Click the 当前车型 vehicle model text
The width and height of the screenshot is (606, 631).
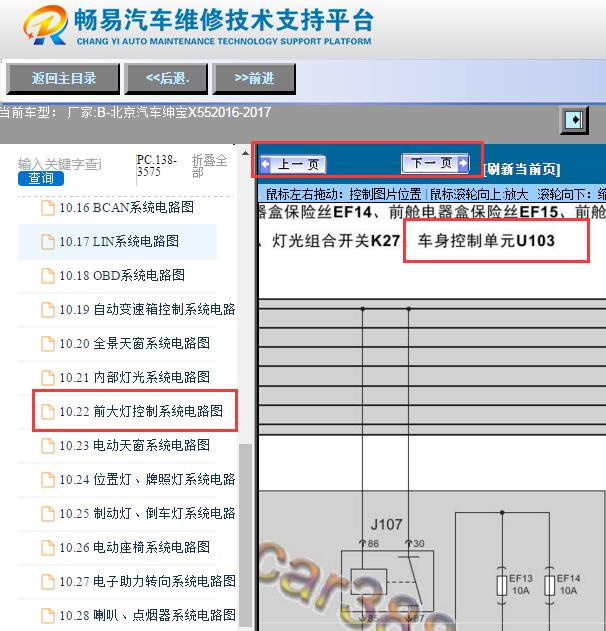135,112
